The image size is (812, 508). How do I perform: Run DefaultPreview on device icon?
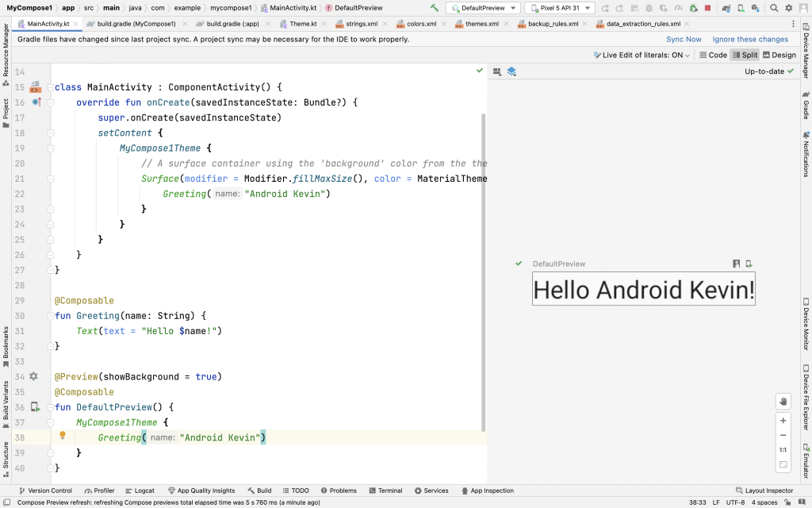749,264
